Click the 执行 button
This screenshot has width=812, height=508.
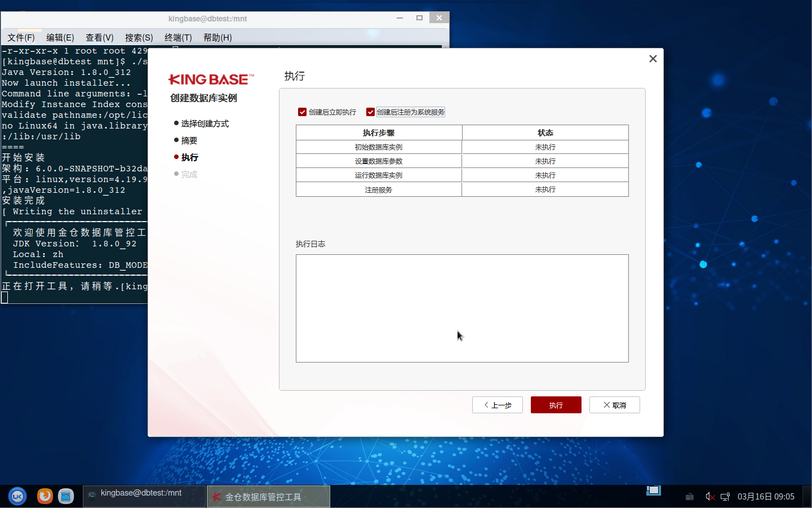point(556,405)
